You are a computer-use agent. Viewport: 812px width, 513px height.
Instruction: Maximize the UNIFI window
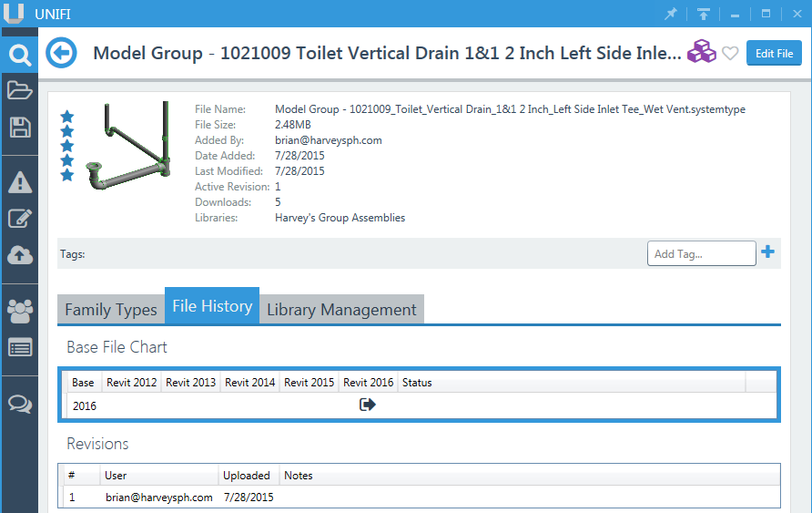click(x=766, y=14)
